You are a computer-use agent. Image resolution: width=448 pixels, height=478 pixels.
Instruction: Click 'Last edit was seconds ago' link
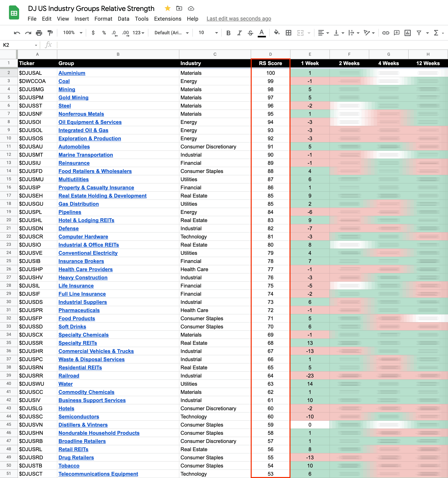tap(239, 19)
